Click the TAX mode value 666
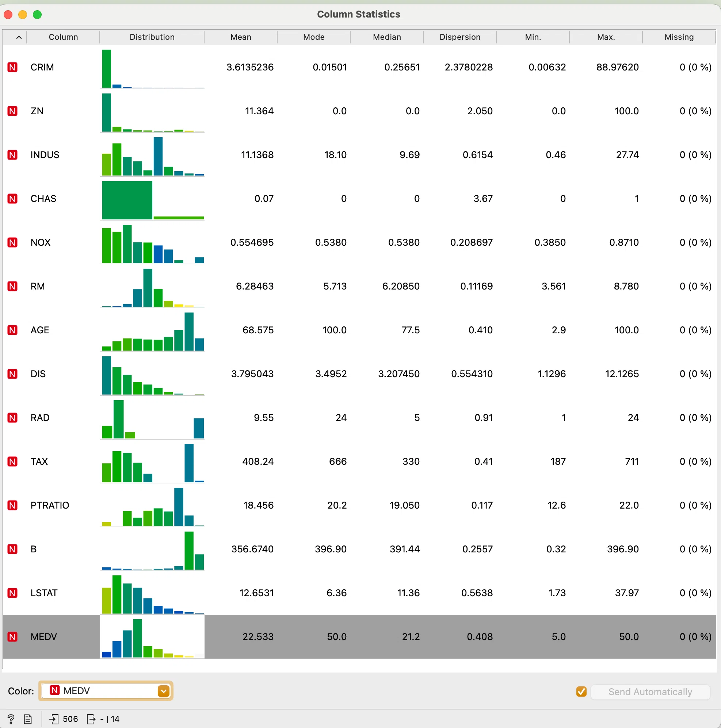 [338, 461]
